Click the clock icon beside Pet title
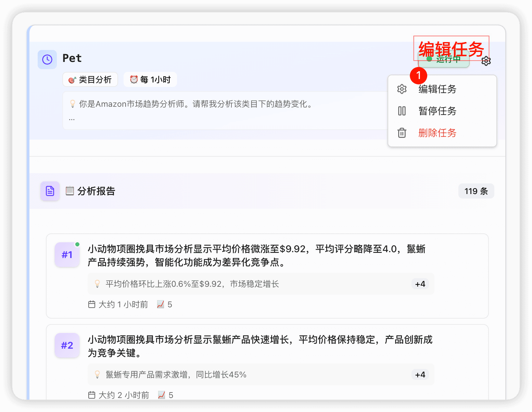The height and width of the screenshot is (412, 532). tap(47, 59)
